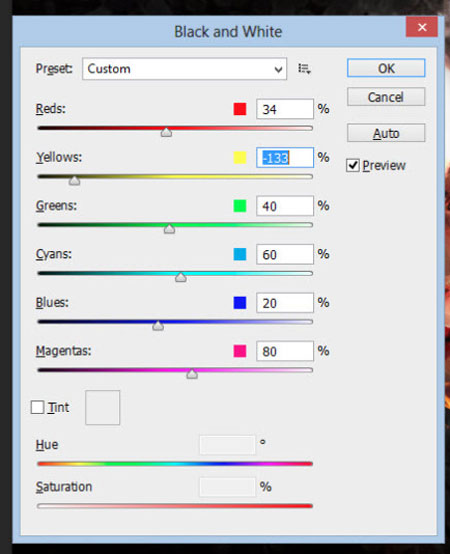Open the preset options menu icon
Viewport: 450px width, 554px height.
pyautogui.click(x=304, y=69)
